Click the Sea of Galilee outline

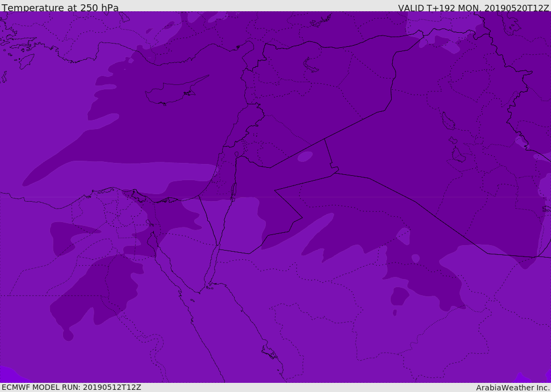[x=236, y=154]
